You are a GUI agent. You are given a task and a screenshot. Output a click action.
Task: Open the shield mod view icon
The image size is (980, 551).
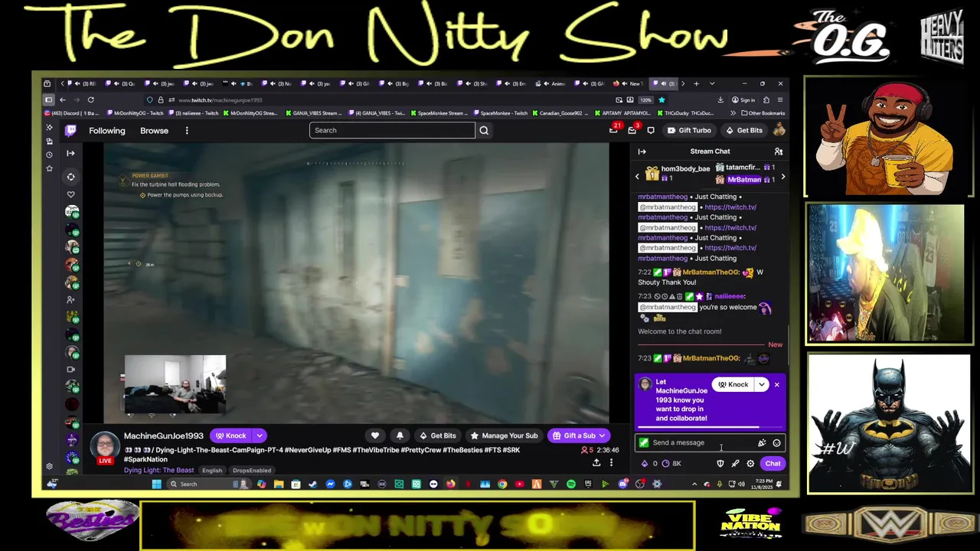pyautogui.click(x=720, y=463)
